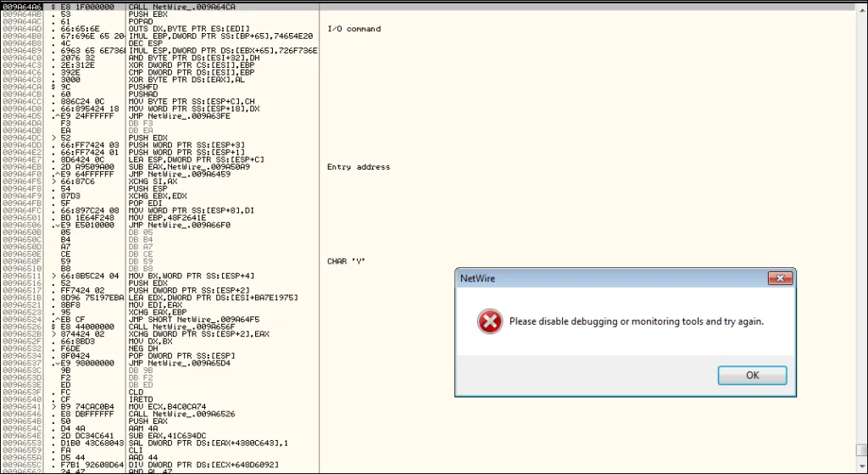Image resolution: width=868 pixels, height=474 pixels.
Task: Click the NetWire dialog title text
Action: tap(477, 278)
